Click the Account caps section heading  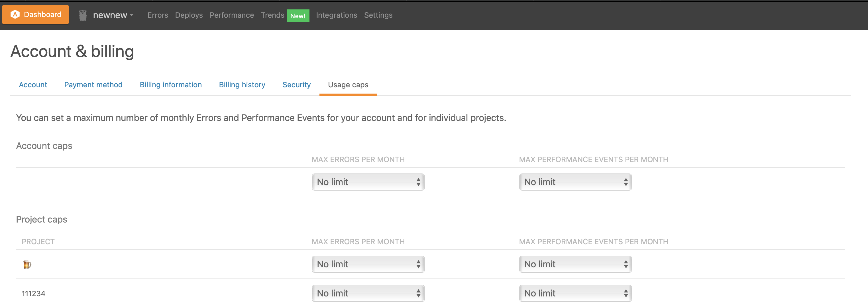click(44, 146)
